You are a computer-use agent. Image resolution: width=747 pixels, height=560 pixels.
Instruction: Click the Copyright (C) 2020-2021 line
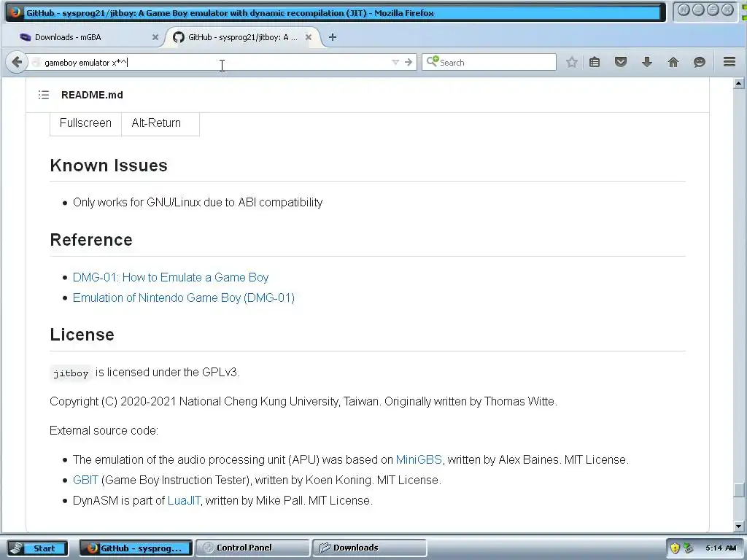(303, 402)
